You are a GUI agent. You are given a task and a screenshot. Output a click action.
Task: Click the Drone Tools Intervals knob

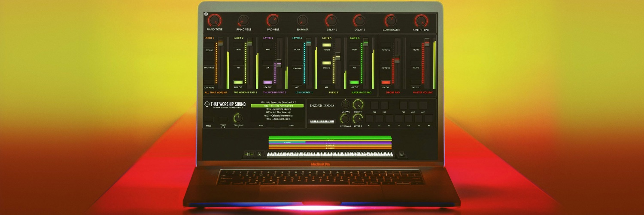(x=345, y=119)
